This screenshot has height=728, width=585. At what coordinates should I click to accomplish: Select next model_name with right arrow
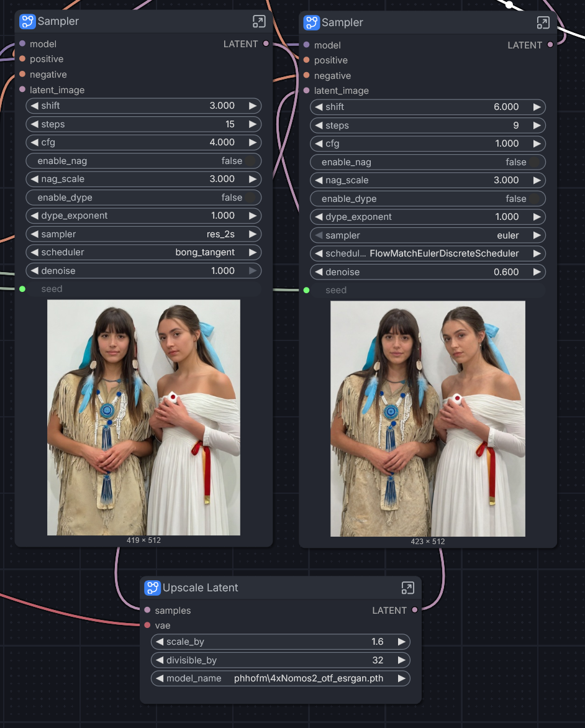[x=402, y=678]
